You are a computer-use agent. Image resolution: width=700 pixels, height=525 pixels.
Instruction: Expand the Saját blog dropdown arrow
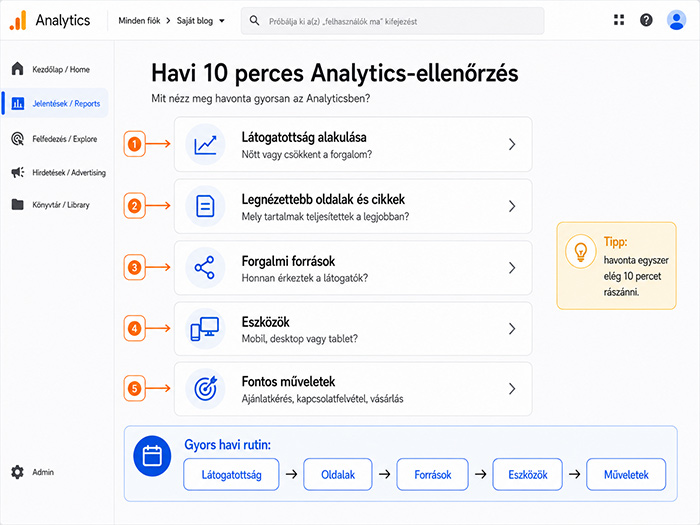click(x=222, y=21)
